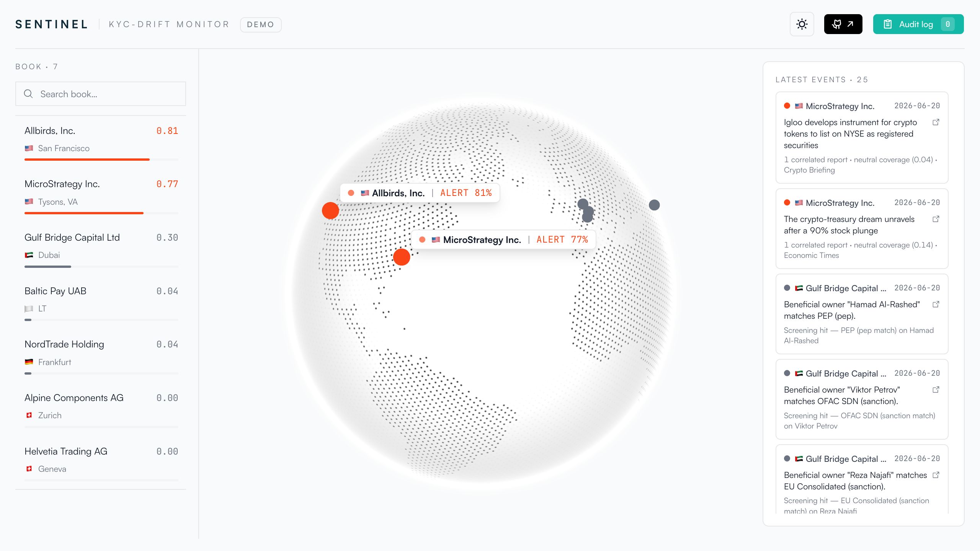Open external link for Viktor Petrov OFAC event

click(936, 390)
